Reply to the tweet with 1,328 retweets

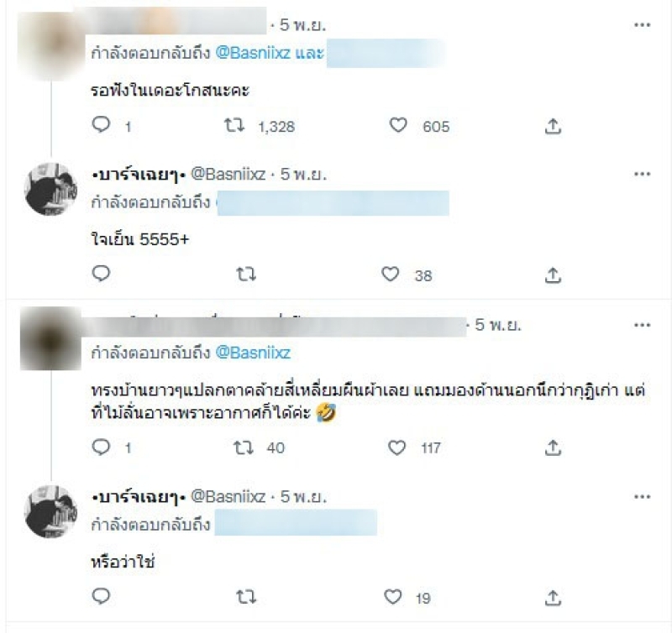pyautogui.click(x=102, y=125)
